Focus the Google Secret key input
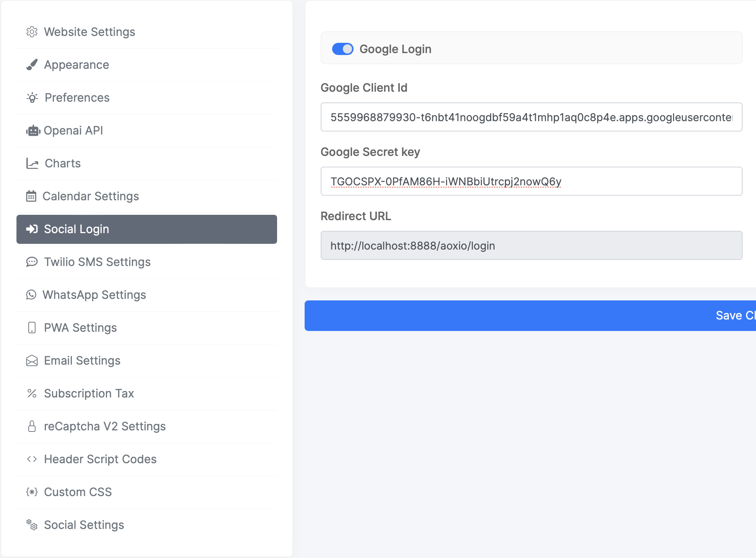This screenshot has width=756, height=558. point(531,181)
